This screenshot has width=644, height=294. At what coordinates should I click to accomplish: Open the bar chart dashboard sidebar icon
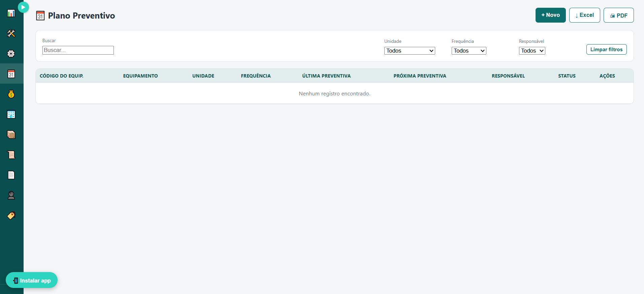point(11,13)
